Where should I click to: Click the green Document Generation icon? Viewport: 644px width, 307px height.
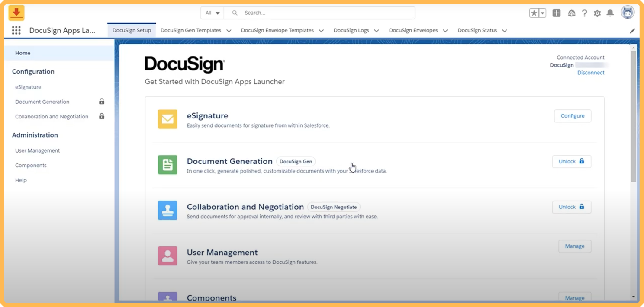coord(167,165)
